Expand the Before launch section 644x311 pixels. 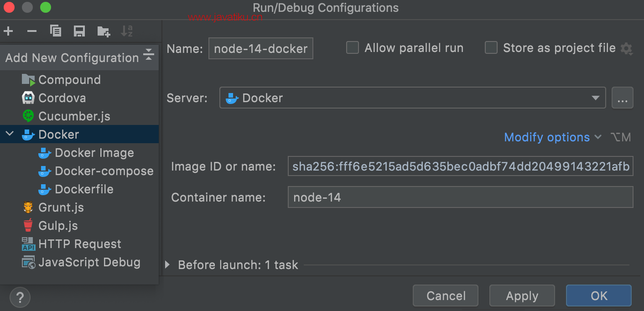pyautogui.click(x=167, y=265)
